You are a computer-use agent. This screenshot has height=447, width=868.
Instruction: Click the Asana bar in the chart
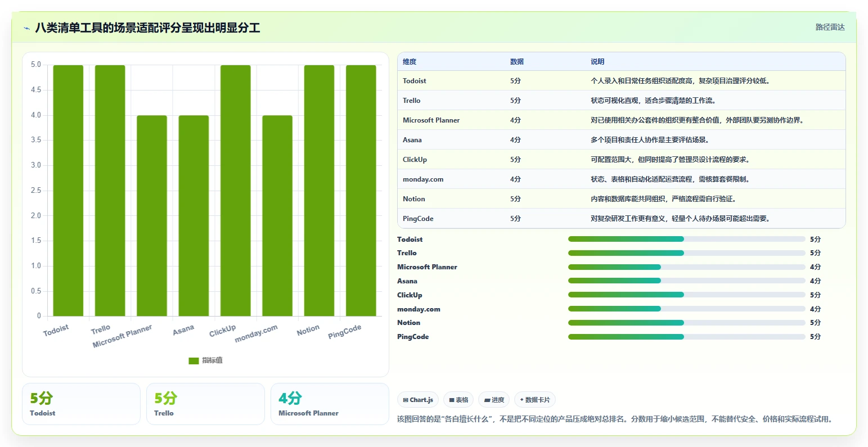point(194,216)
